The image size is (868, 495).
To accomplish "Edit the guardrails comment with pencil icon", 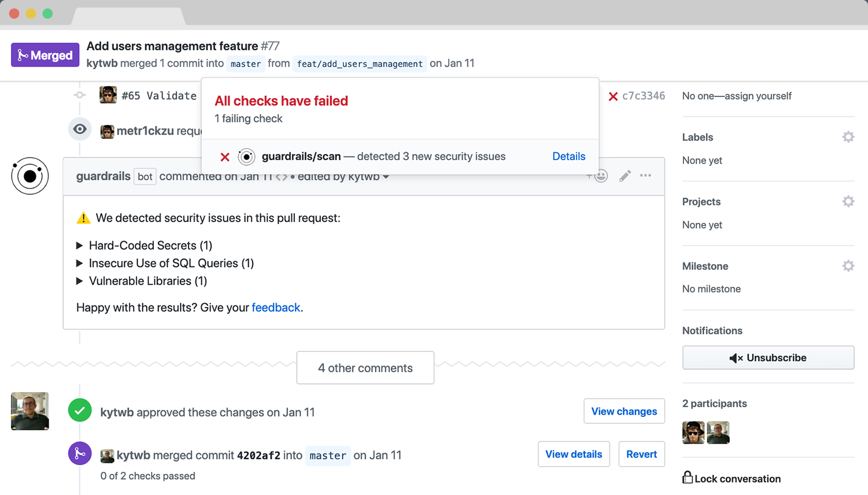I will [625, 177].
